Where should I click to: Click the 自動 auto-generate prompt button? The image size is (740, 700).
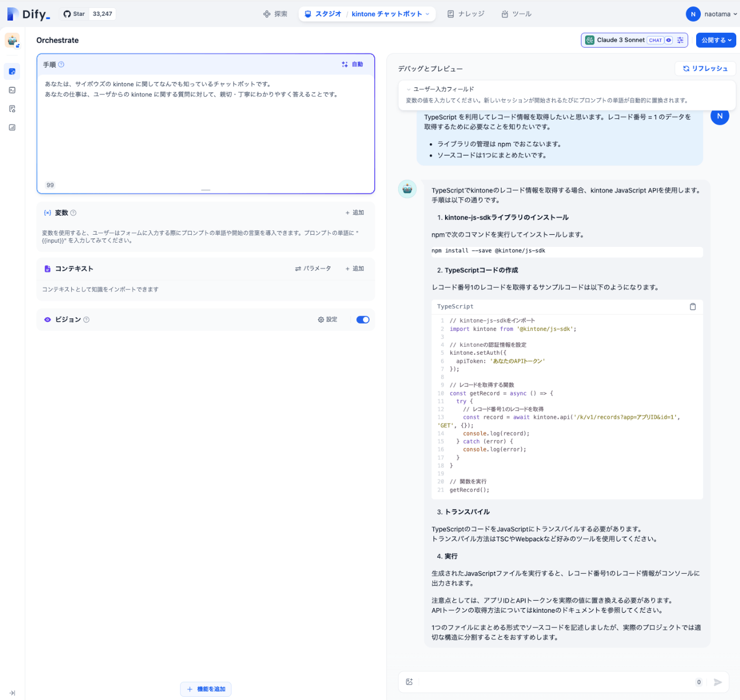coord(352,65)
